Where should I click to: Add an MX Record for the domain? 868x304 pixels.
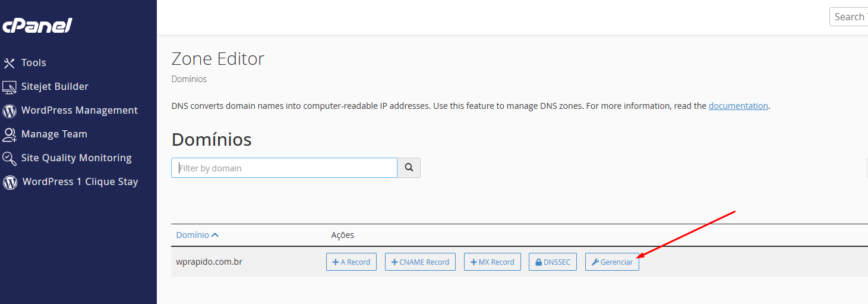[x=492, y=262]
